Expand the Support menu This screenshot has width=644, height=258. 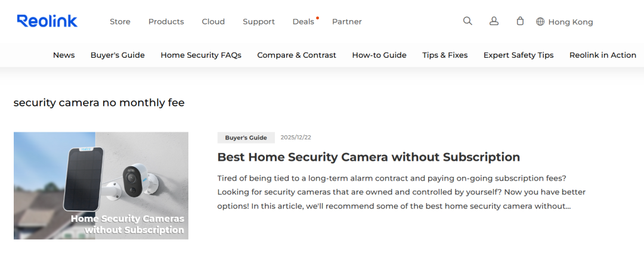pos(259,21)
